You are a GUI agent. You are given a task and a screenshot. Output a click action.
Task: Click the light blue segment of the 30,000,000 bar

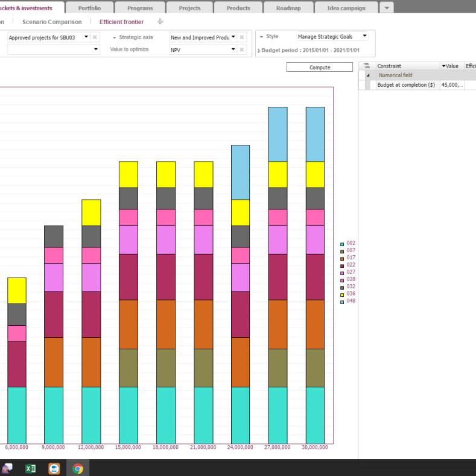(315, 134)
